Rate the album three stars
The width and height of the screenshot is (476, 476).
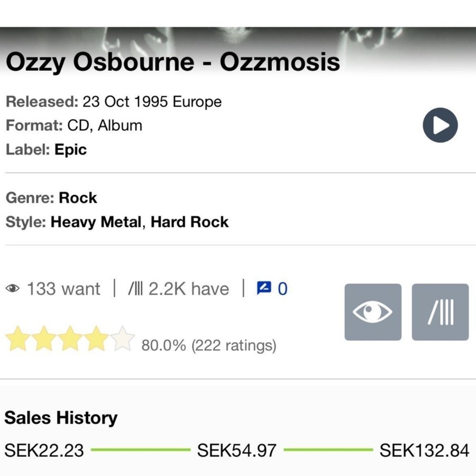(70, 339)
